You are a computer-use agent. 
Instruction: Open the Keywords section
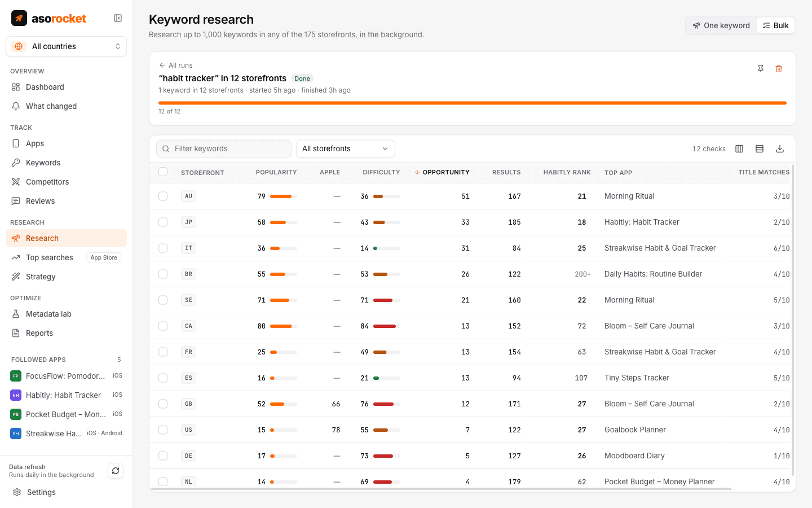click(67, 163)
